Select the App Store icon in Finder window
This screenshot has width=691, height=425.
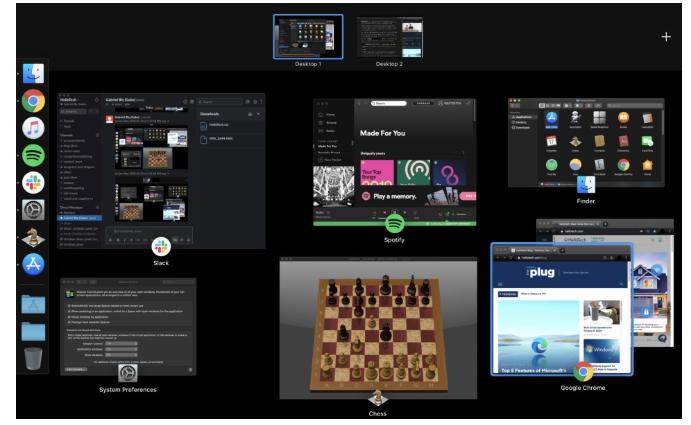pyautogui.click(x=551, y=118)
